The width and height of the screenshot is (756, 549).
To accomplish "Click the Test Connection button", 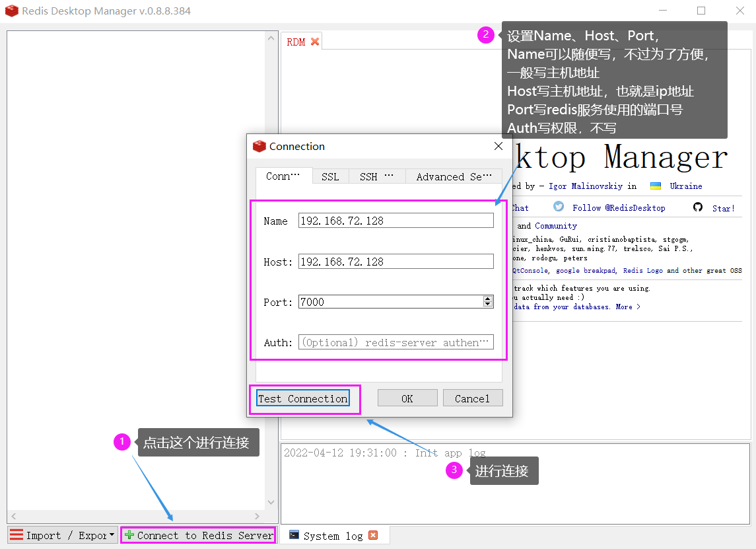I will click(303, 398).
